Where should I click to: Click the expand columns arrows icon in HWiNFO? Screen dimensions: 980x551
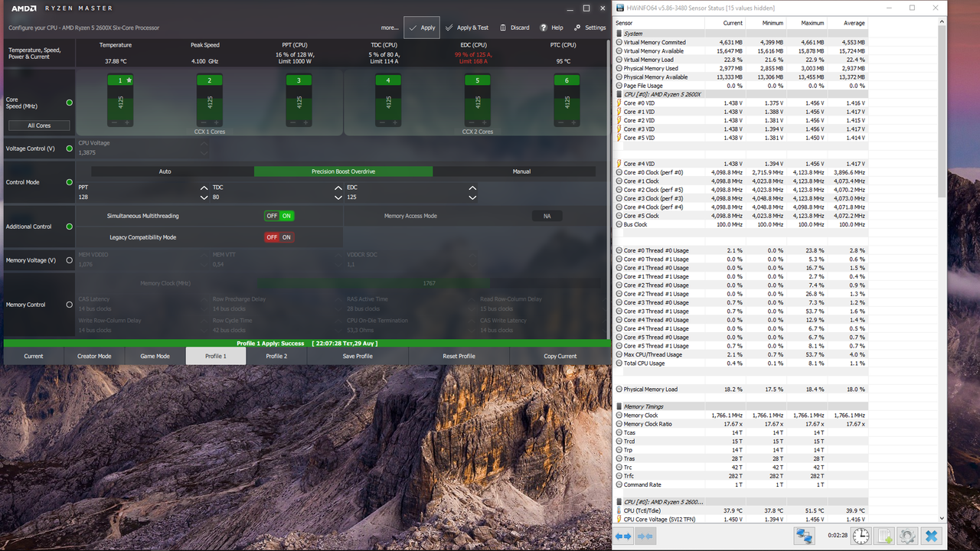(x=623, y=536)
